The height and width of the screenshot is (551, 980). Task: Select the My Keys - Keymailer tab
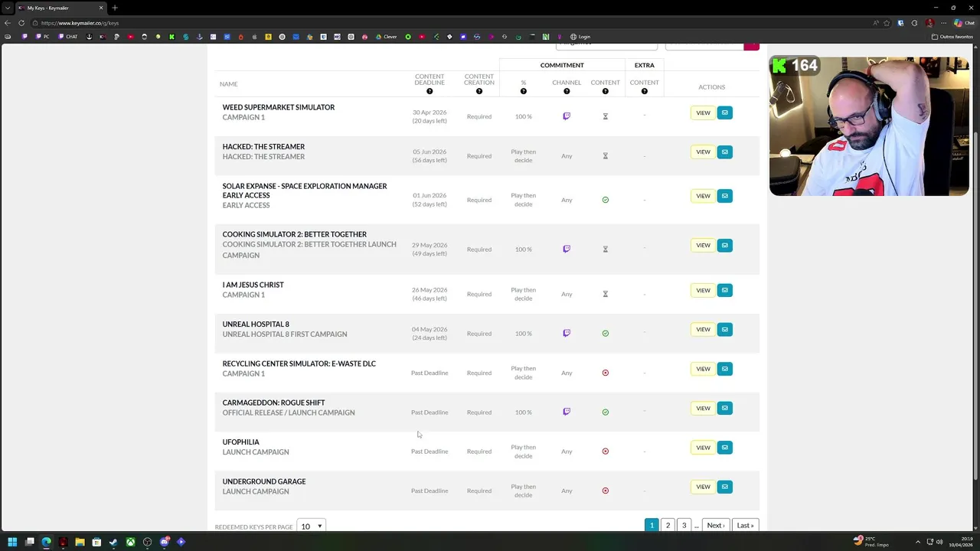pyautogui.click(x=61, y=8)
